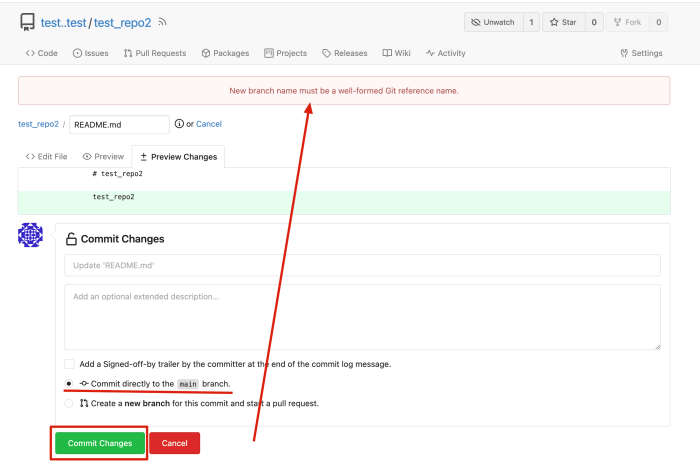Screen dimensions: 700x470
Task: Click the test_repo2 breadcrumb link
Action: tap(38, 124)
